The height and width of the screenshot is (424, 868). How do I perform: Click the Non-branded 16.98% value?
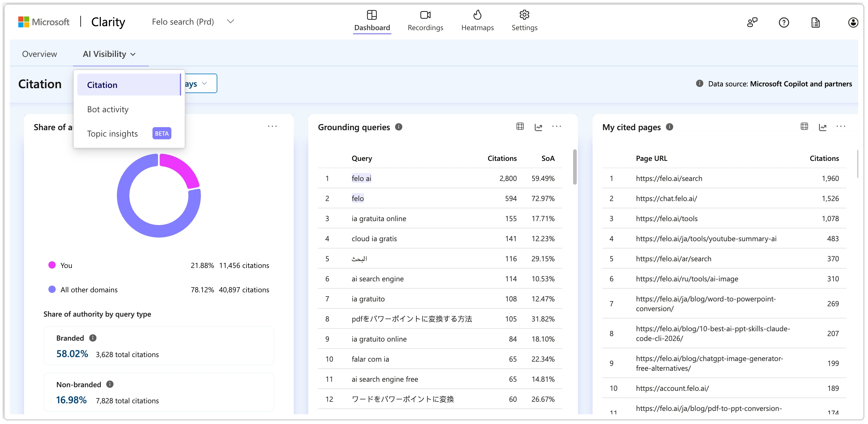tap(72, 400)
